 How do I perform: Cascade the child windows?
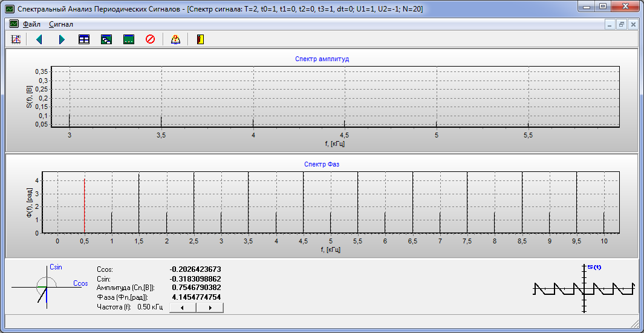pos(106,39)
